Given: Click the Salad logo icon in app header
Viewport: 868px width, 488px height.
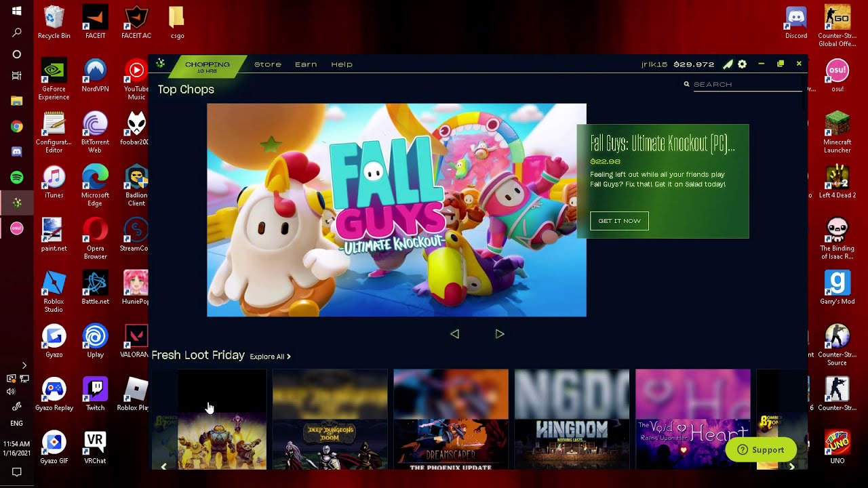Looking at the screenshot, I should tap(160, 64).
